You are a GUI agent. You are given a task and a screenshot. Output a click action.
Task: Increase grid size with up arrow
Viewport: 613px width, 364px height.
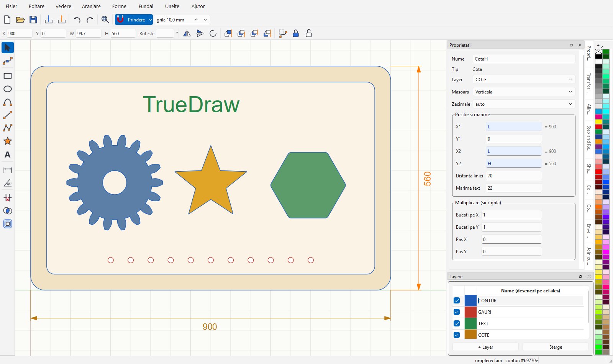click(196, 20)
